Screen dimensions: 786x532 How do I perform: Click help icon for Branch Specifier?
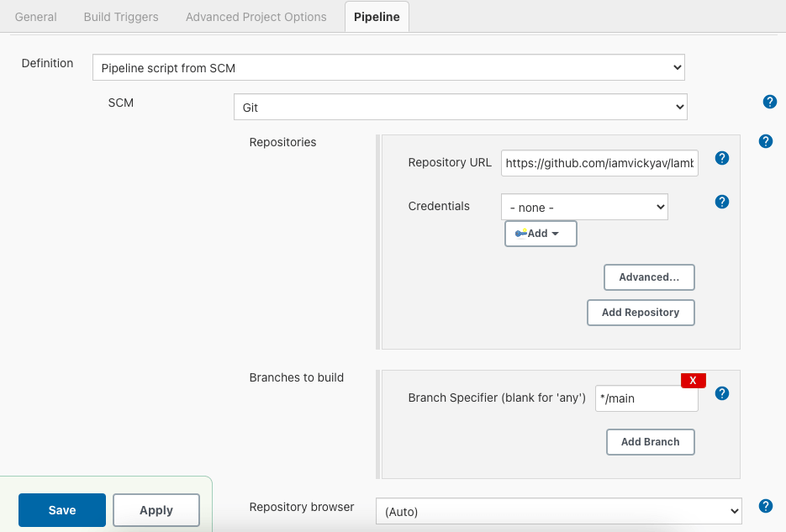point(721,393)
